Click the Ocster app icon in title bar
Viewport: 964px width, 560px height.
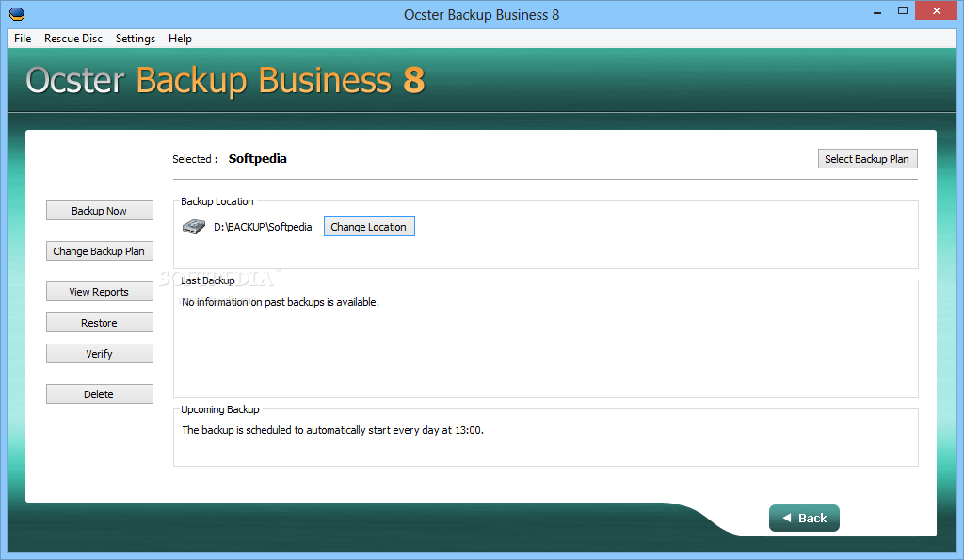point(17,13)
